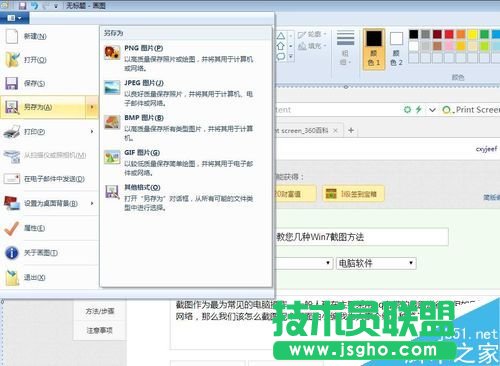Viewport: 500px width, 366px height.
Task: Click the Save icon in quick access toolbar
Action: click(22, 6)
